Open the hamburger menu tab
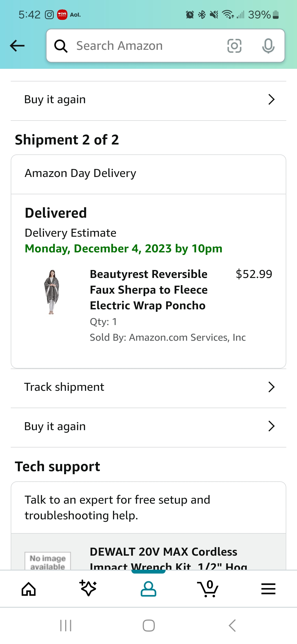The image size is (297, 644). tap(268, 589)
